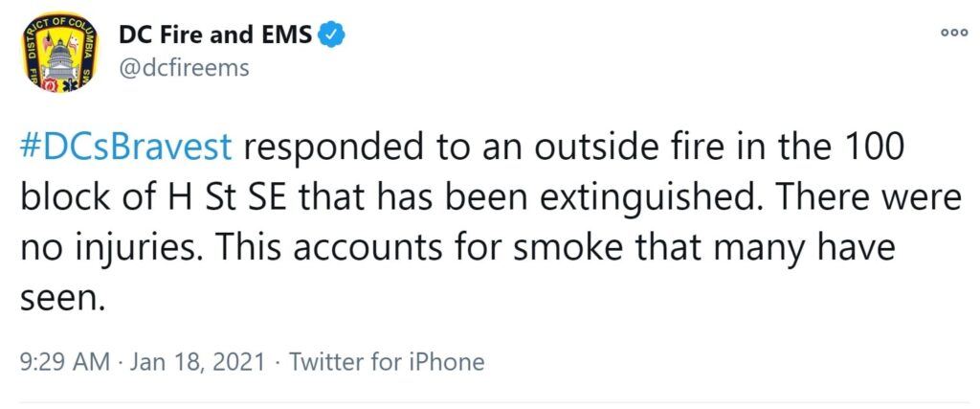Click the DC Fire and EMS profile avatar
The width and height of the screenshot is (980, 409).
point(61,53)
